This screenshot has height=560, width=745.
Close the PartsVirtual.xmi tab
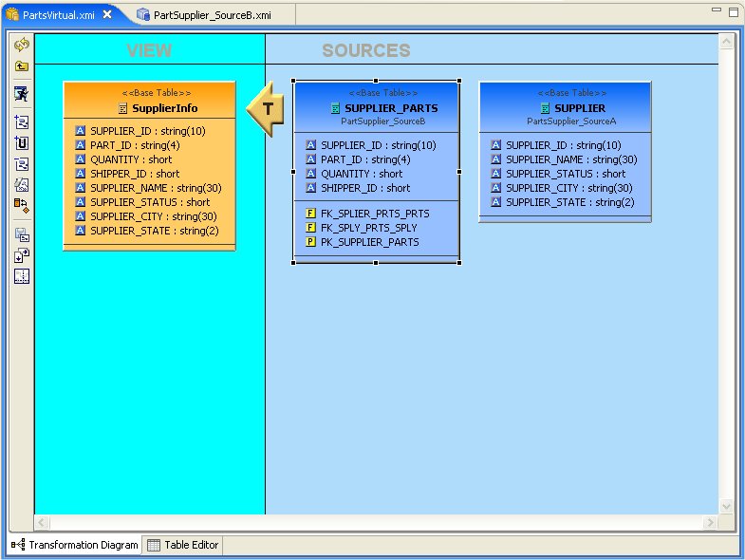tap(107, 15)
